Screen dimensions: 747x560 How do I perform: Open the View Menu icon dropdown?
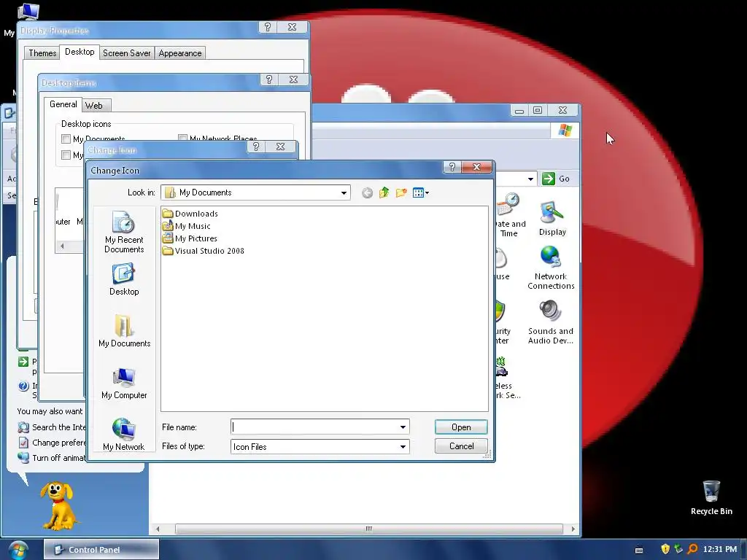click(421, 192)
